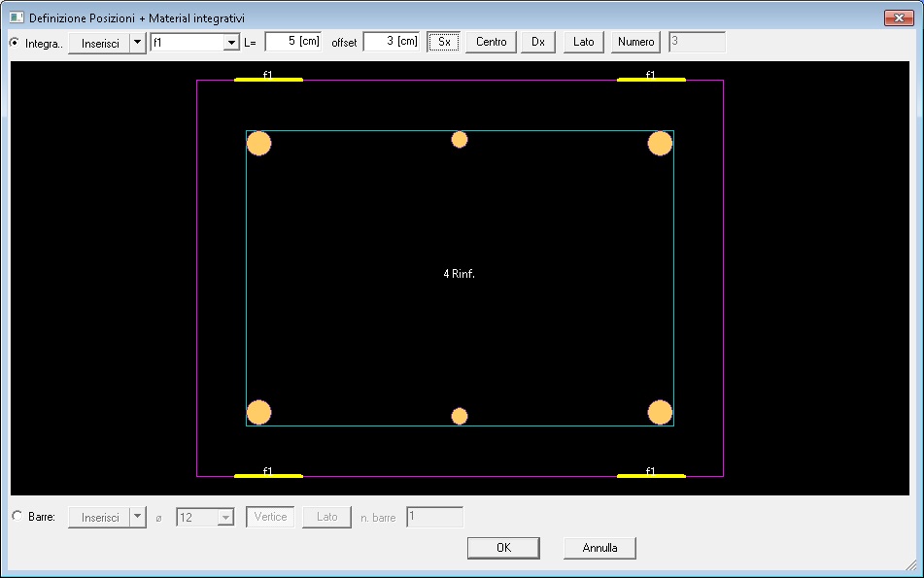This screenshot has width=924, height=578.
Task: Select the bottom-right yellow f1 reinforcement strip
Action: pos(651,476)
